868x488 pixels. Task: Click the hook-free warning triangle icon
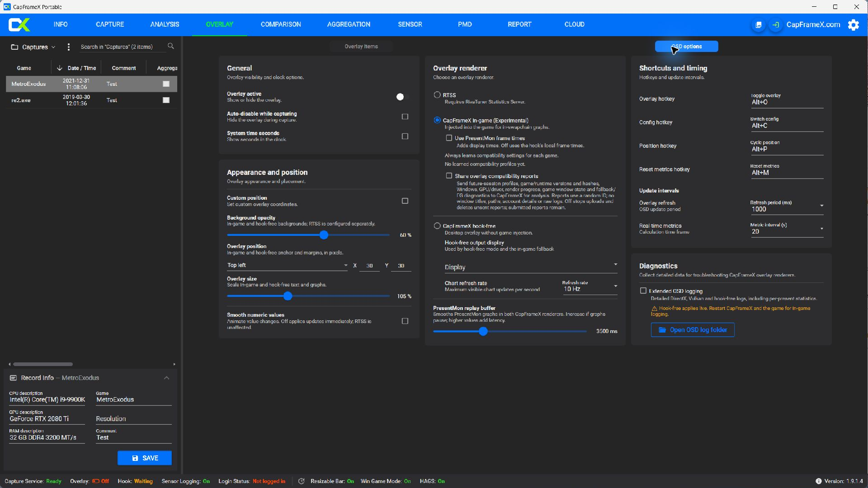tap(654, 308)
